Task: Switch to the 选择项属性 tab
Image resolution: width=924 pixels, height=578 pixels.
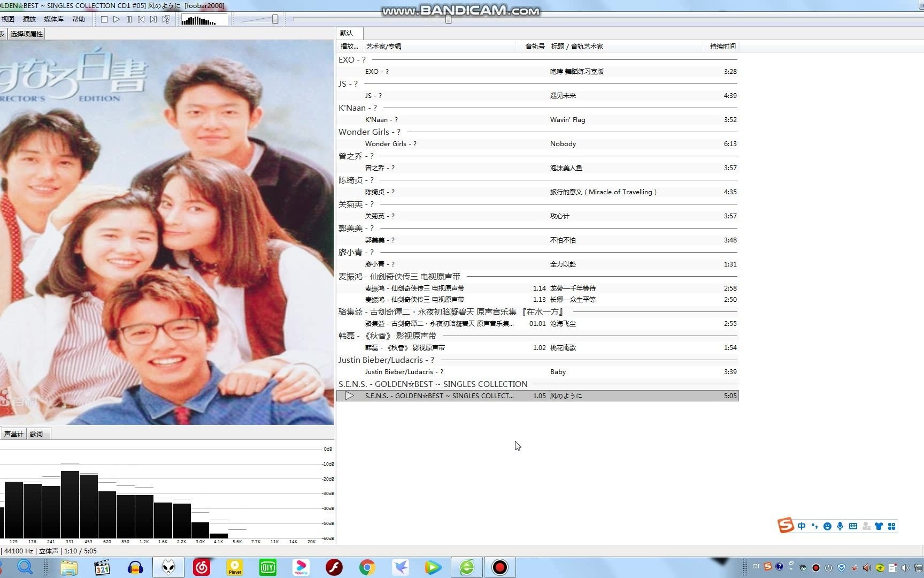Action: click(x=26, y=34)
